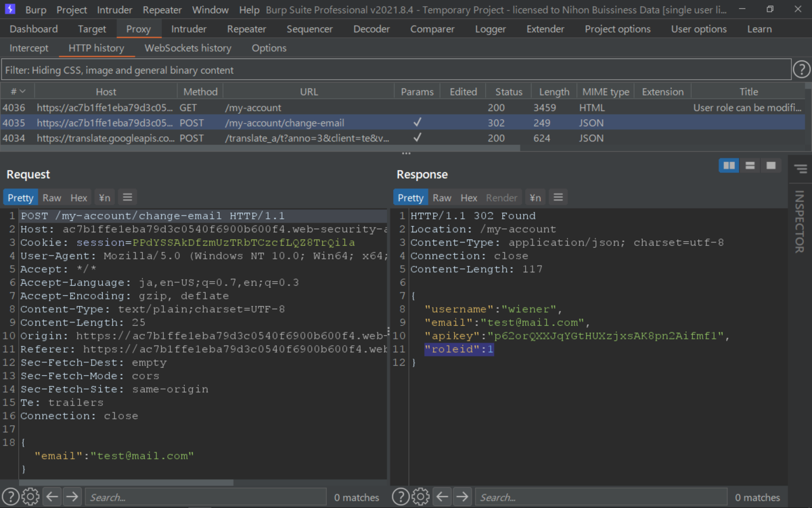
Task: Click the request pane horizontal scrollbar
Action: pyautogui.click(x=127, y=482)
